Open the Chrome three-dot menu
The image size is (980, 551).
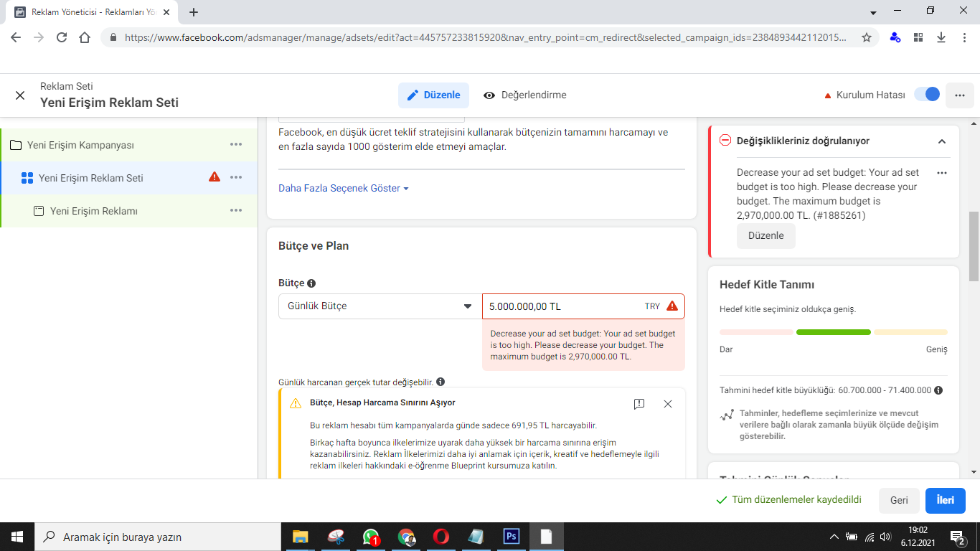[x=963, y=37]
